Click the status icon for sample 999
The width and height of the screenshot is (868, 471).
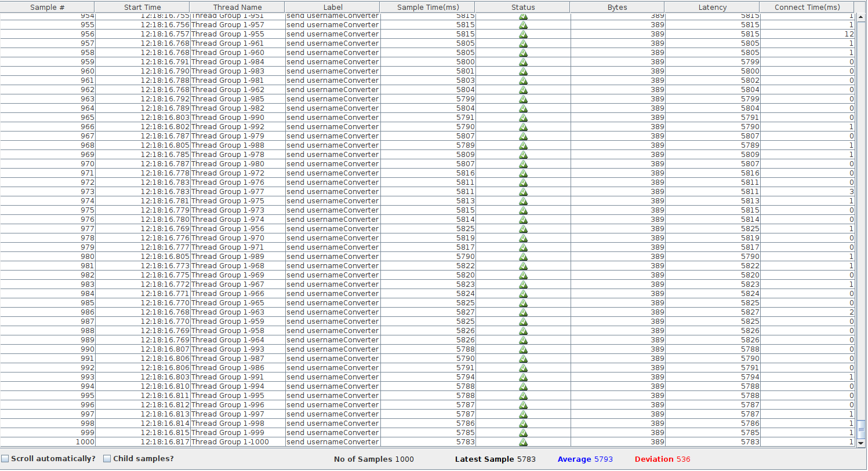[523, 433]
